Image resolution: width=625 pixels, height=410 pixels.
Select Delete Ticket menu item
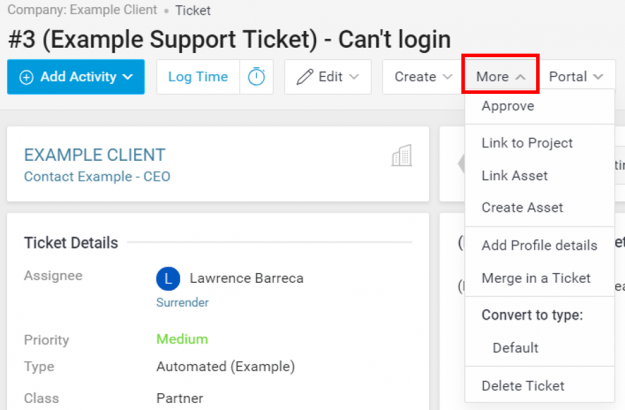pos(523,386)
